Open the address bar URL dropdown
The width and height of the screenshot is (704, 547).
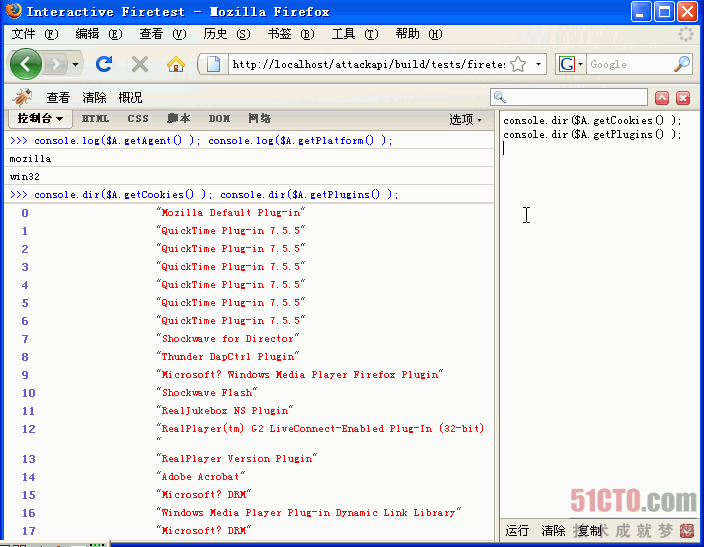538,65
